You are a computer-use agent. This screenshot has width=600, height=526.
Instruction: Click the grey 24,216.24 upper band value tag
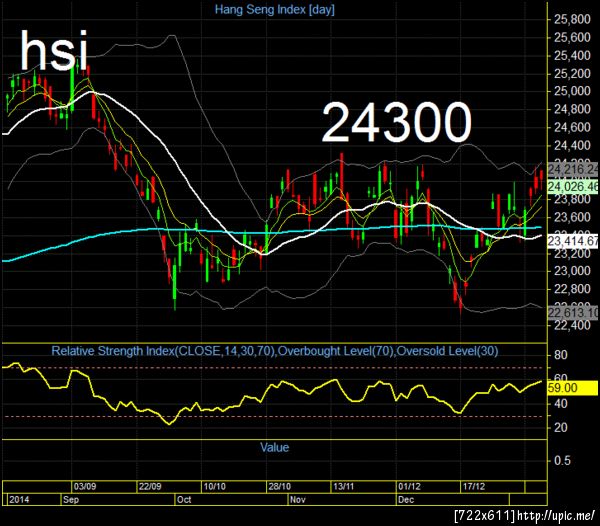(x=573, y=169)
